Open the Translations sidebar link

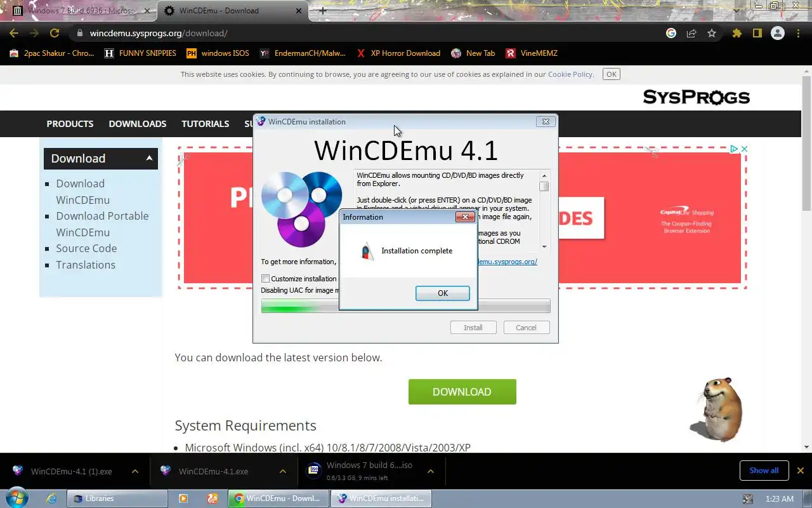[x=86, y=265]
